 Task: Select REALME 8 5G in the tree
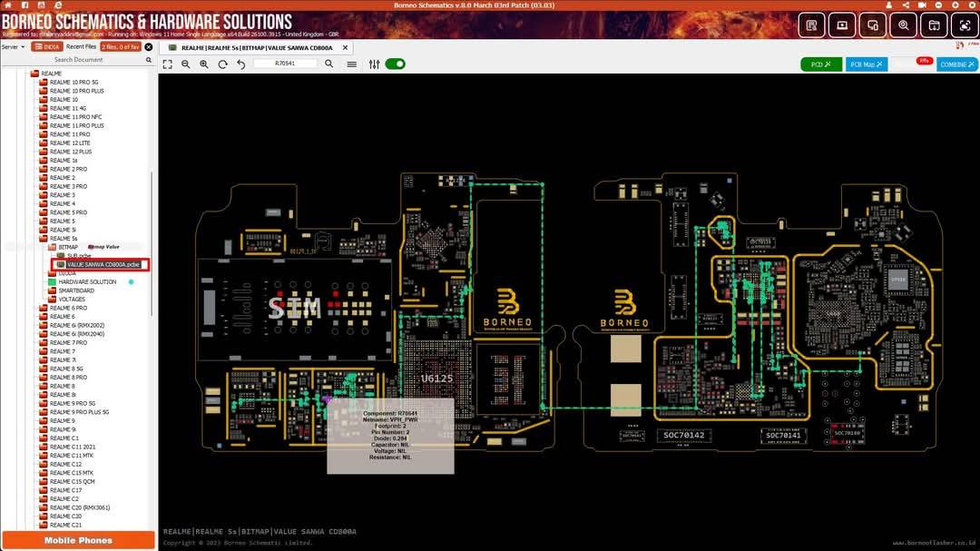point(66,369)
